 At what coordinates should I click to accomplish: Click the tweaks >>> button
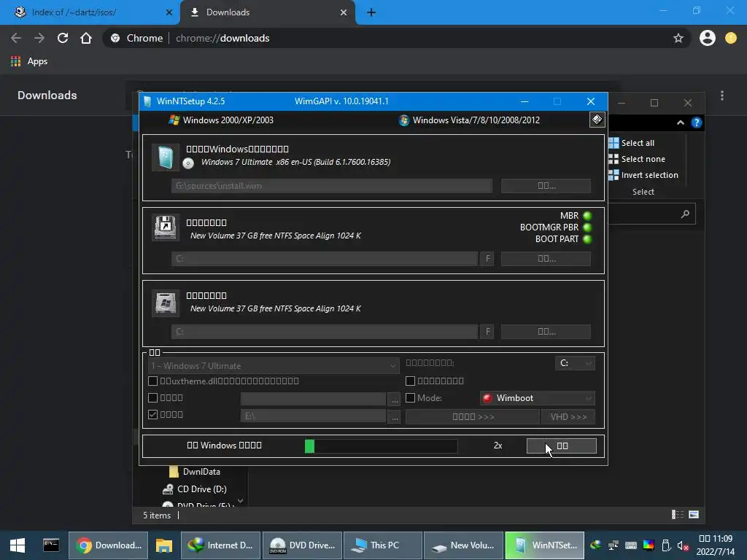(473, 416)
